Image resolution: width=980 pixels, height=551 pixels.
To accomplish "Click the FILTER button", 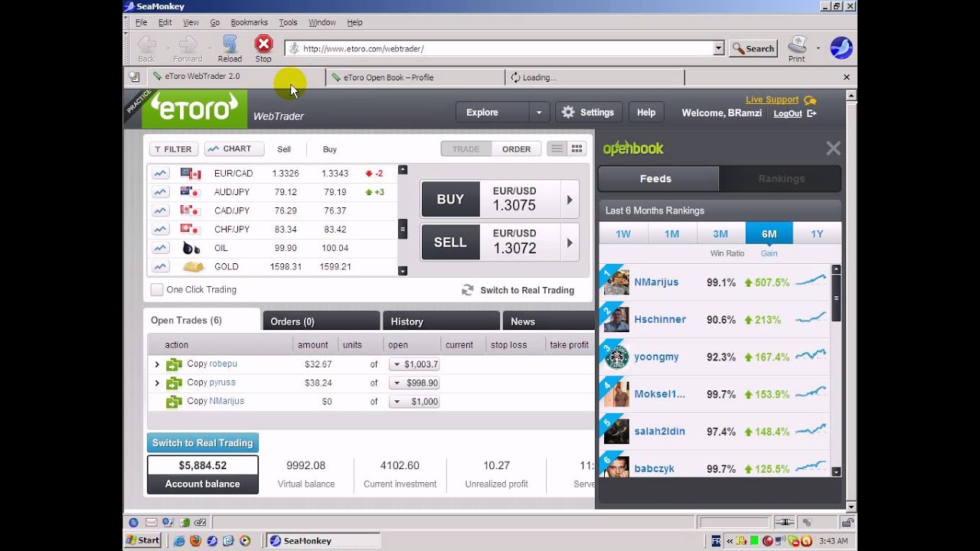I will pos(173,149).
